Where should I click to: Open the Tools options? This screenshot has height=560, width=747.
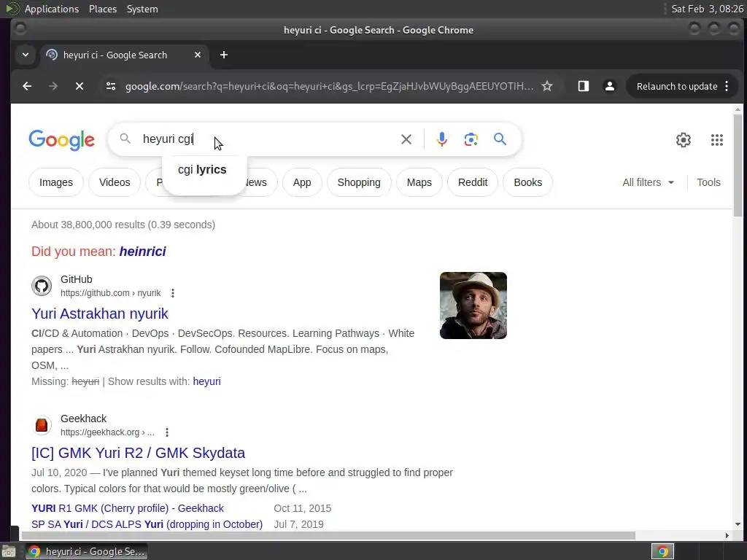coord(708,182)
